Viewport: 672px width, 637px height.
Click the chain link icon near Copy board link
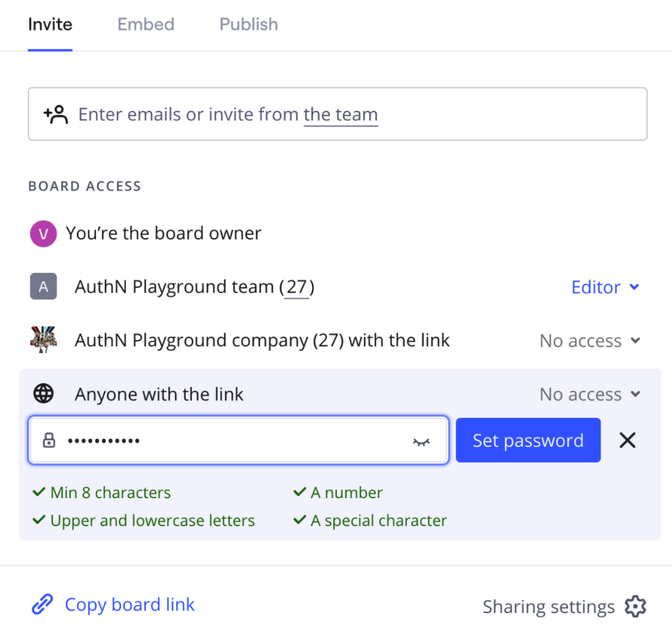click(x=42, y=604)
